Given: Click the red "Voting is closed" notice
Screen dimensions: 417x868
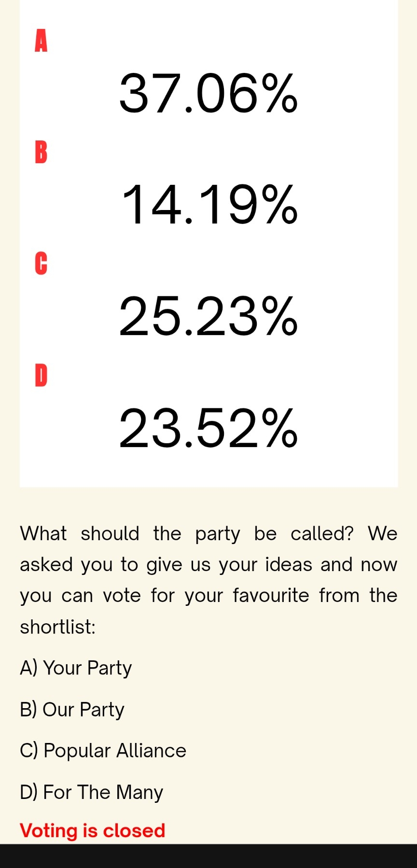Looking at the screenshot, I should tap(92, 830).
